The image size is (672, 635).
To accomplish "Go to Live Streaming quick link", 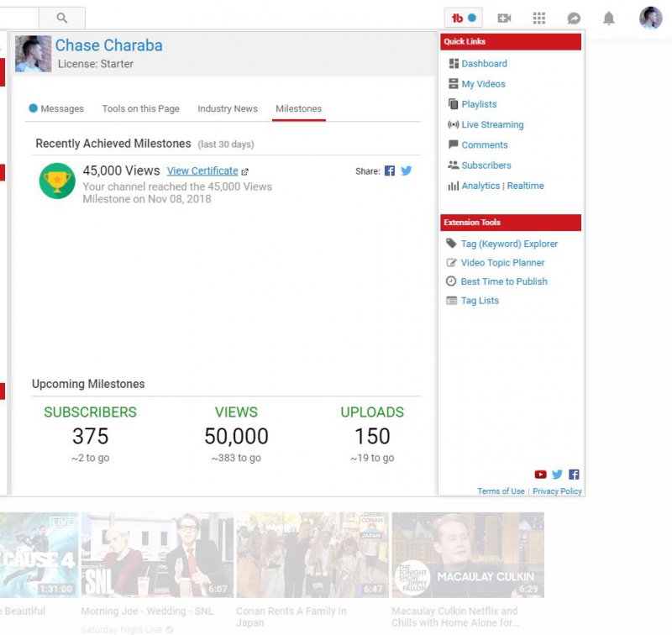I will [492, 124].
